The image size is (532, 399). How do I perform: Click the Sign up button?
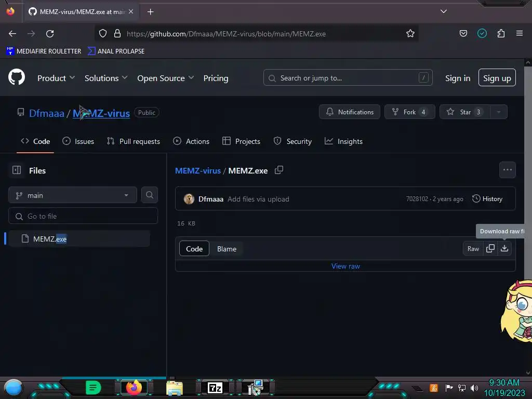497,78
